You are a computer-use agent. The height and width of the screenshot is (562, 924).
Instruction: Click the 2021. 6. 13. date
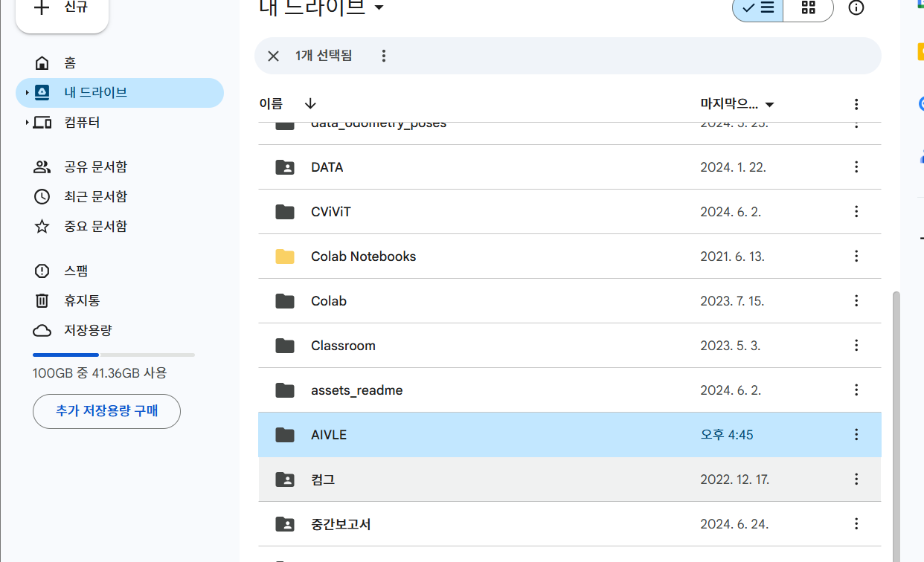[x=732, y=256]
